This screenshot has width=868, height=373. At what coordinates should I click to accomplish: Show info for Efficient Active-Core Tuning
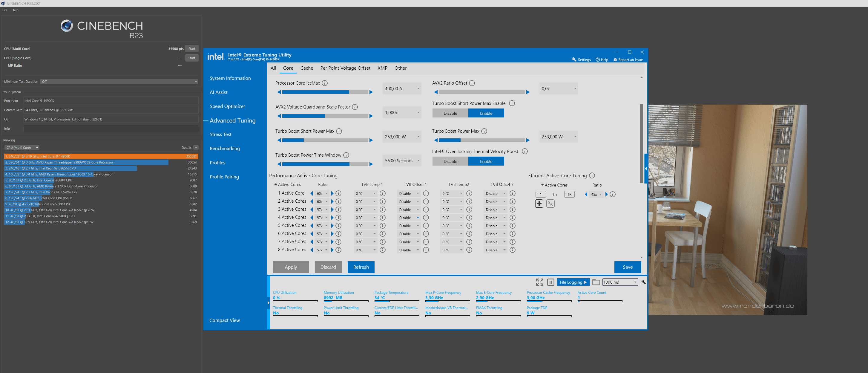pos(592,175)
